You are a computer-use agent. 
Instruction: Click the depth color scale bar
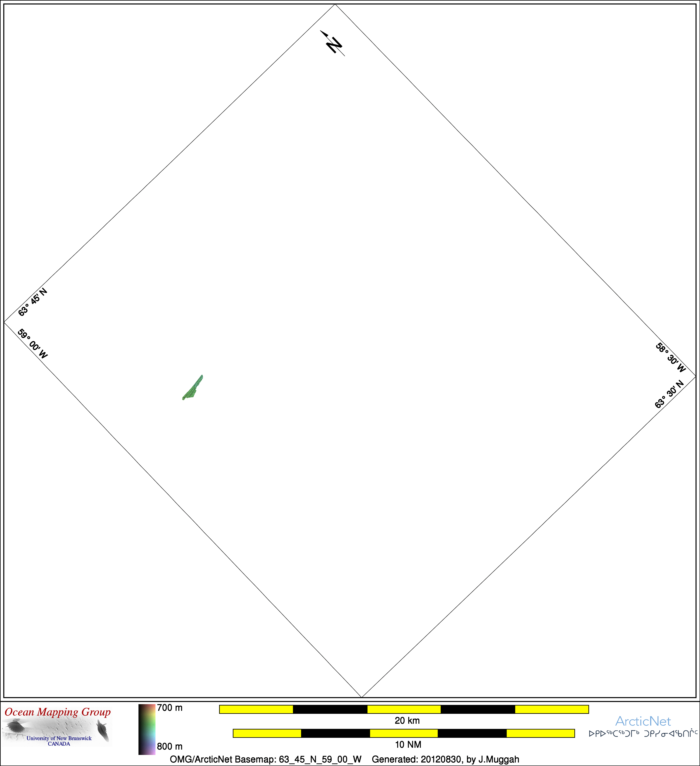pyautogui.click(x=147, y=729)
